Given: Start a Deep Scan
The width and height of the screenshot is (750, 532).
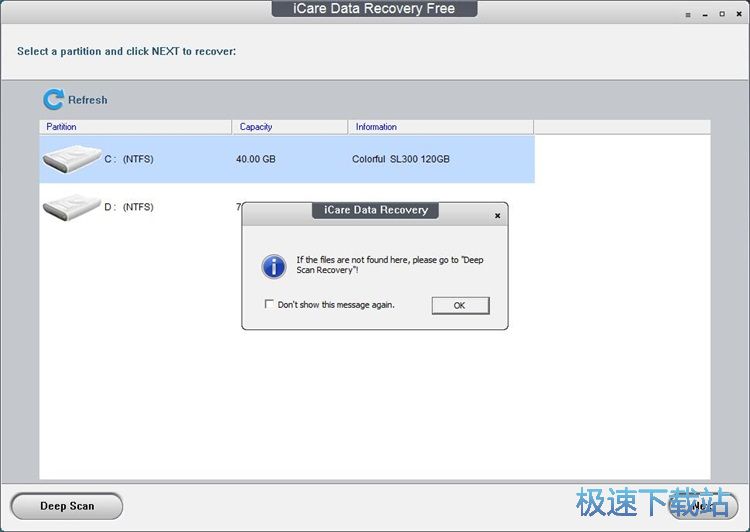Looking at the screenshot, I should coord(67,506).
